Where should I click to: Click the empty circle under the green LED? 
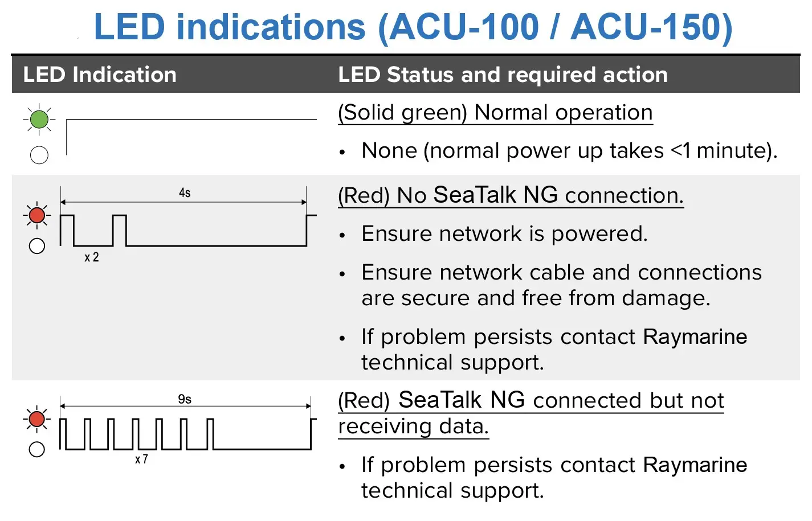click(x=39, y=155)
